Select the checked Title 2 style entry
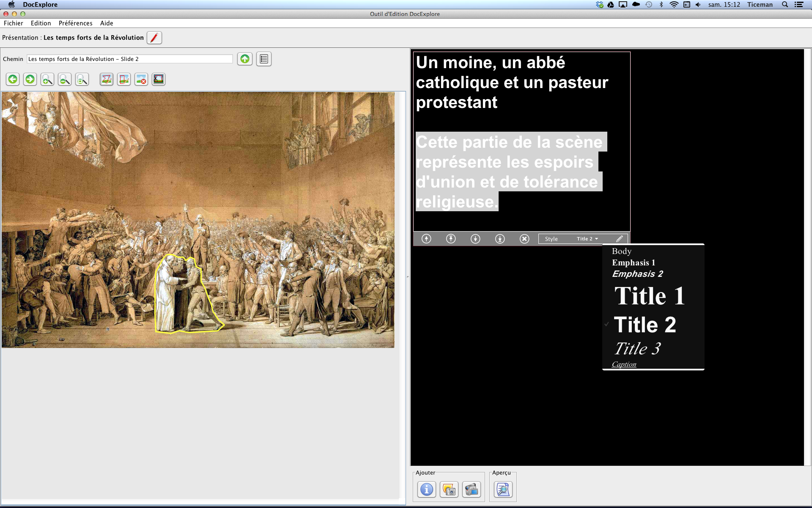Viewport: 812px width, 508px height. [645, 325]
